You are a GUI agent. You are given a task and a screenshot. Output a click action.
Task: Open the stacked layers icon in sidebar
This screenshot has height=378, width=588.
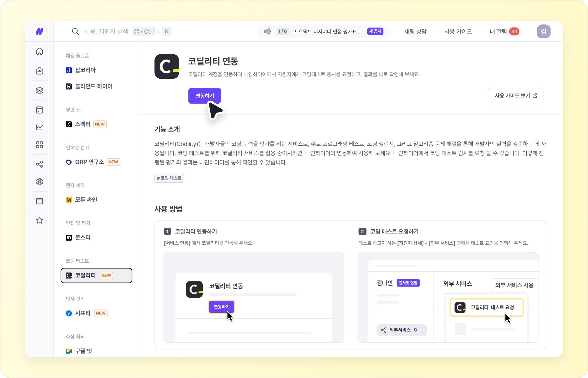point(39,90)
